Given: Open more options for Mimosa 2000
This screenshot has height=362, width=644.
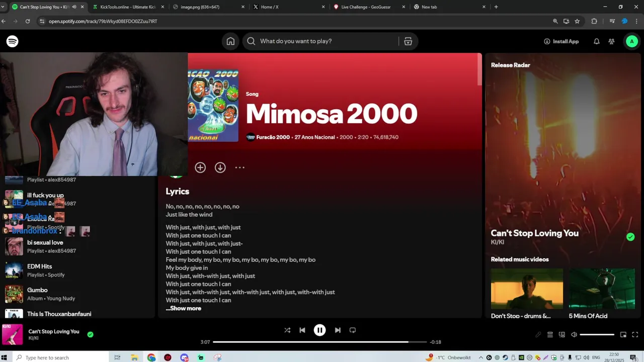Looking at the screenshot, I should coord(239,167).
